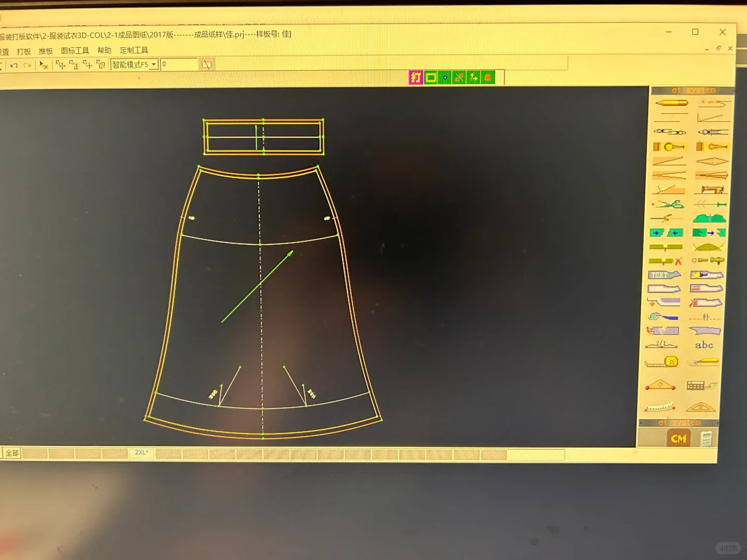Select the highlighter marker tool
This screenshot has height=560, width=747.
[703, 361]
